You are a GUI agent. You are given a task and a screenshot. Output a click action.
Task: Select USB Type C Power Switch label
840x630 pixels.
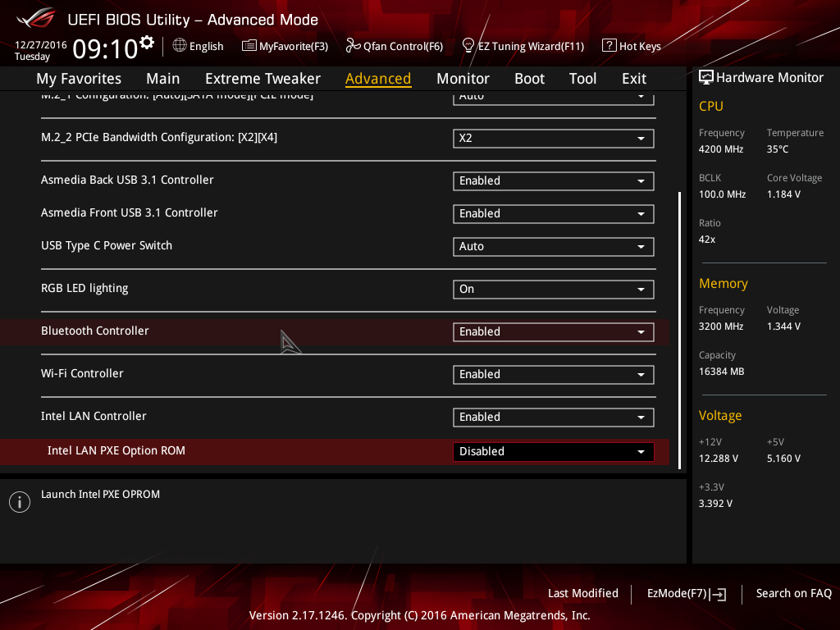tap(107, 245)
